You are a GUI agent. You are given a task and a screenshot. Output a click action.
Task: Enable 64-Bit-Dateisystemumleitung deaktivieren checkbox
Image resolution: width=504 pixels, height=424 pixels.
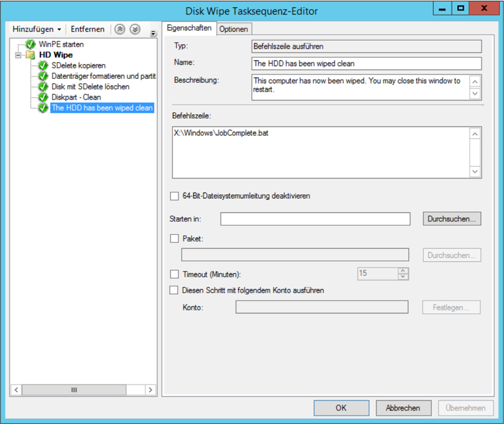(x=175, y=196)
